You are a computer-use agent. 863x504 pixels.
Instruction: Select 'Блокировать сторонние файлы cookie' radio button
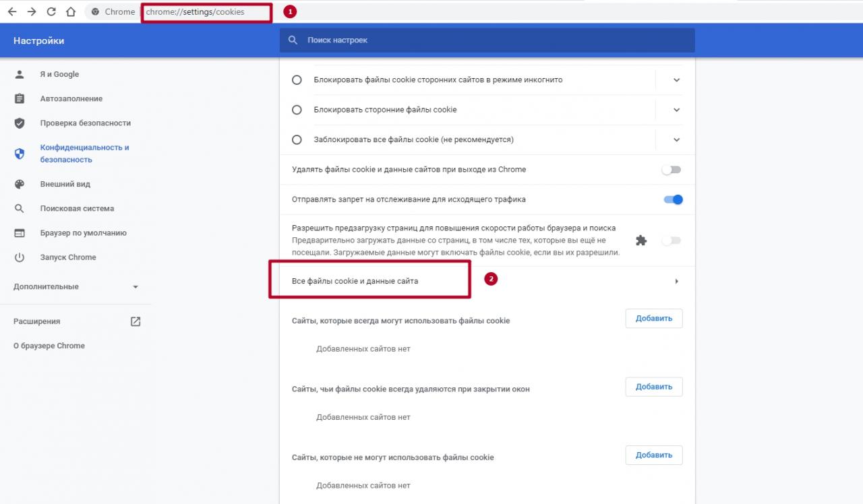(297, 109)
